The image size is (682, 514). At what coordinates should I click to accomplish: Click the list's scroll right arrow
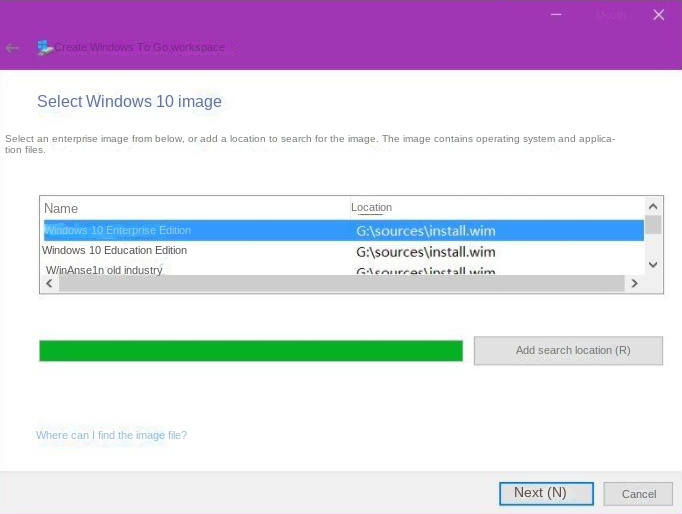click(x=635, y=284)
